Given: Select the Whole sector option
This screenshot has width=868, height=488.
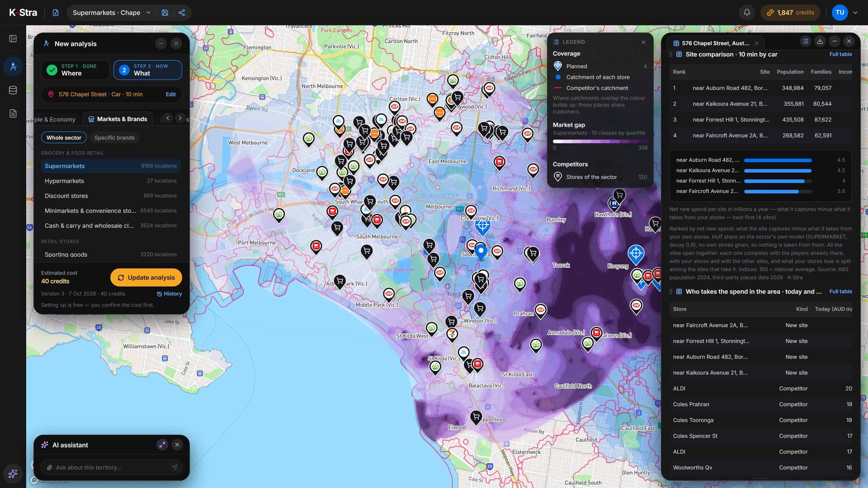Looking at the screenshot, I should pos(64,137).
